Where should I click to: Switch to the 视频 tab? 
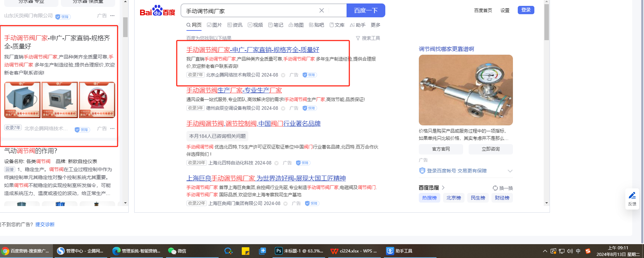tap(255, 25)
